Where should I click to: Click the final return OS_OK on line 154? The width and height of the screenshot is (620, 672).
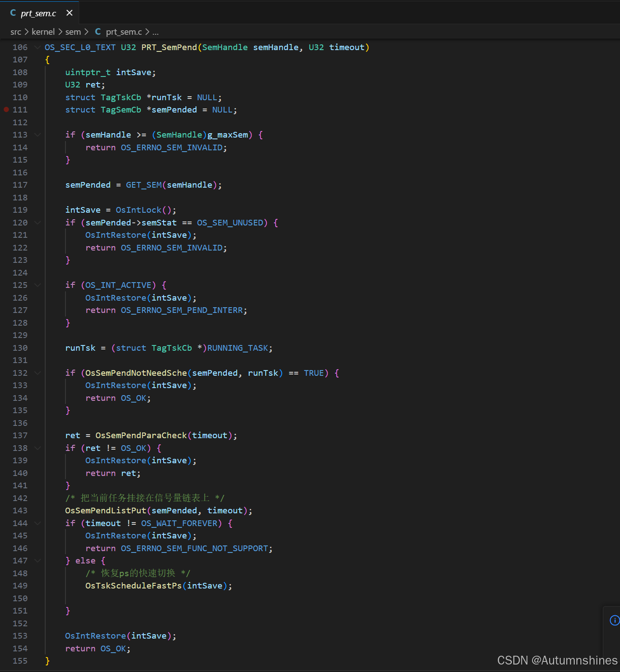coord(98,648)
